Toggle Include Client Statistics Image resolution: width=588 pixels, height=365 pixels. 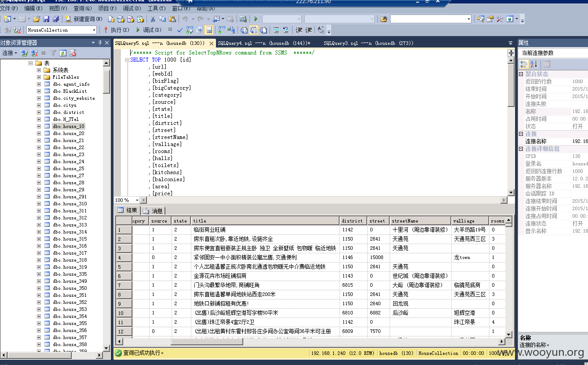click(x=231, y=30)
